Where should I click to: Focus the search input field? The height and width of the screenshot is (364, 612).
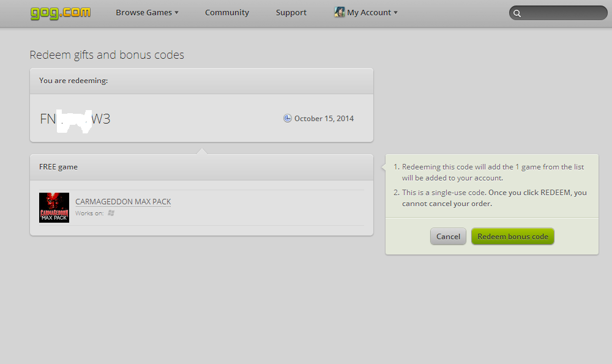click(558, 13)
